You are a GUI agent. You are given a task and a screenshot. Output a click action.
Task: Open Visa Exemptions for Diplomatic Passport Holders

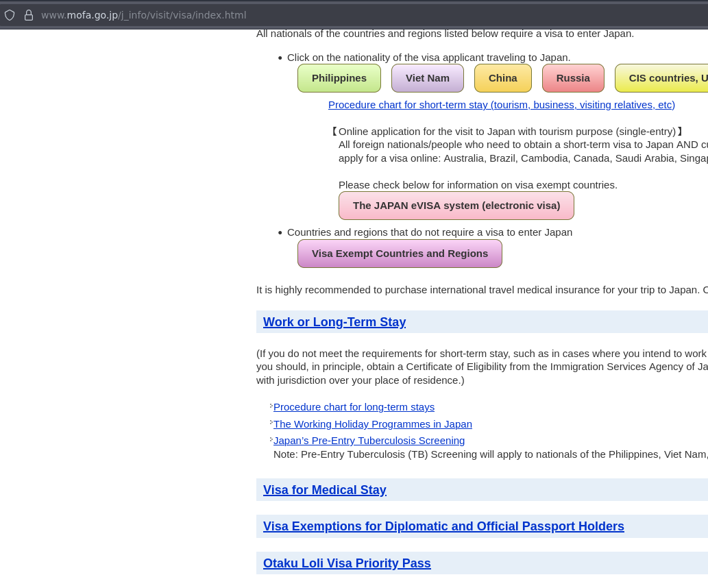coord(443,526)
